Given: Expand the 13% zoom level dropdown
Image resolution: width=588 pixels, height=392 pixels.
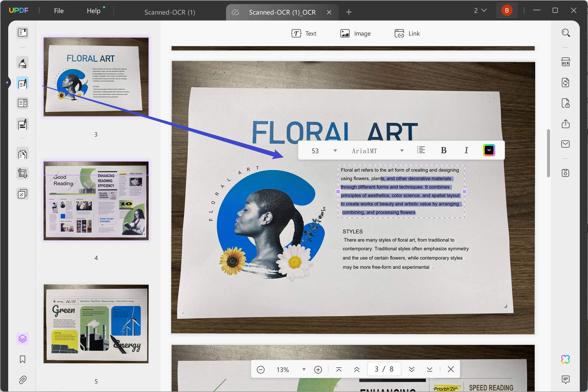Looking at the screenshot, I should (x=303, y=369).
